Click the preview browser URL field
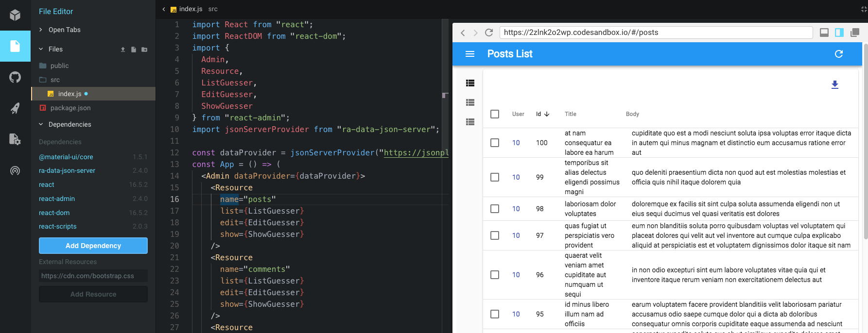The image size is (868, 333). 656,33
